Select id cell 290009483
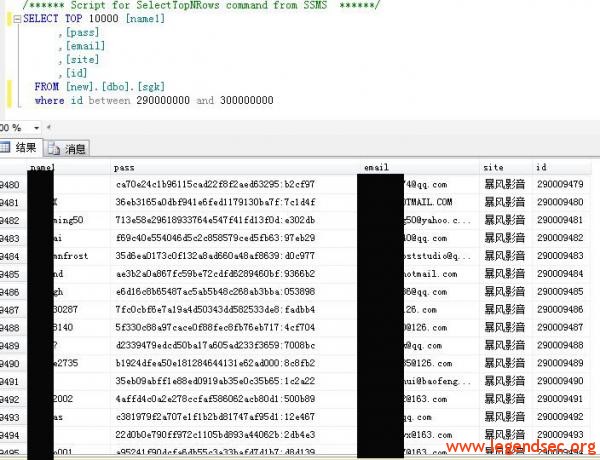Viewport: 600px width, 460px height. pos(560,256)
